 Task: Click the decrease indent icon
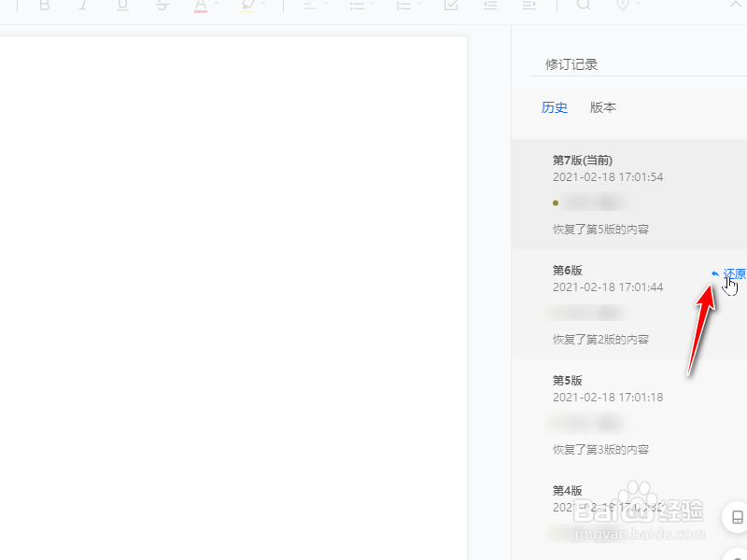[489, 7]
